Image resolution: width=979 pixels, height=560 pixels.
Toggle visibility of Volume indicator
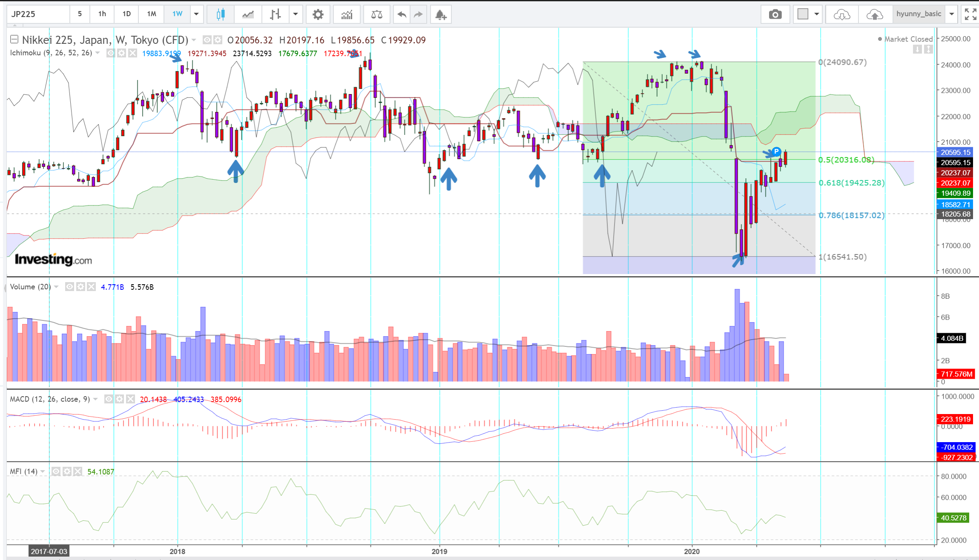pos(69,287)
